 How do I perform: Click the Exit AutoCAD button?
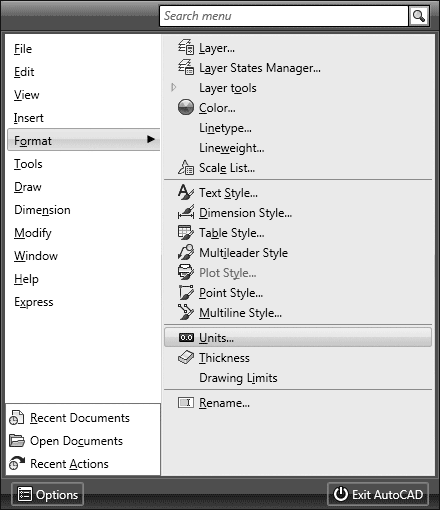click(378, 494)
